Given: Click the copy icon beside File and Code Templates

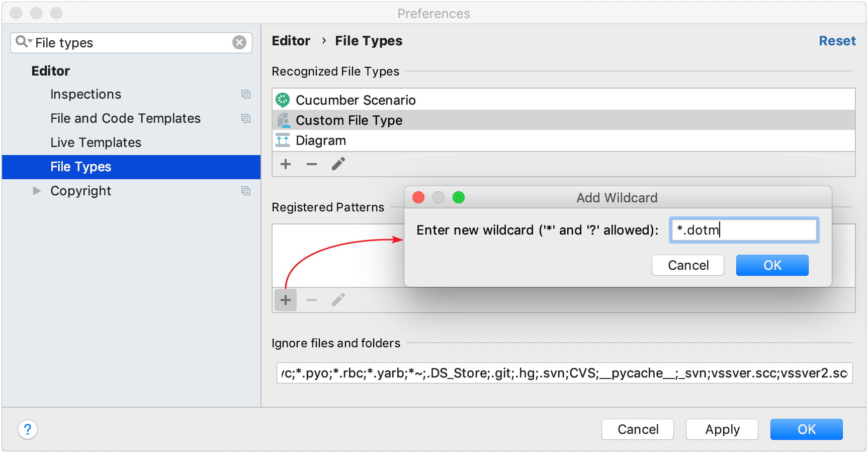Looking at the screenshot, I should pos(246,118).
